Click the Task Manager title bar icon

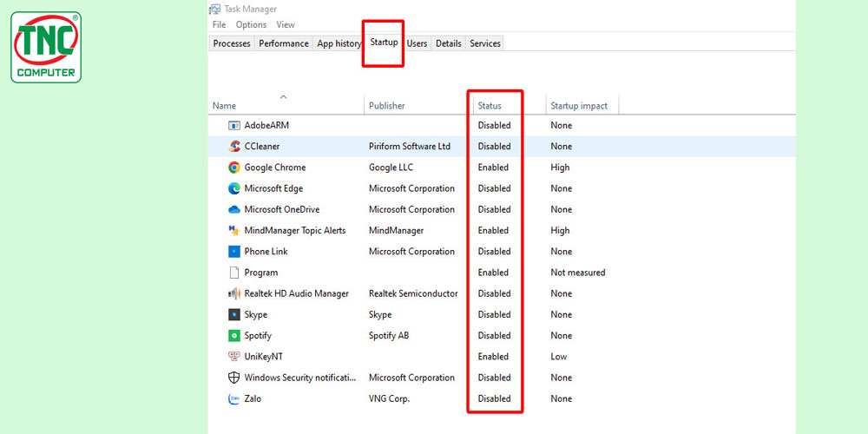coord(214,9)
